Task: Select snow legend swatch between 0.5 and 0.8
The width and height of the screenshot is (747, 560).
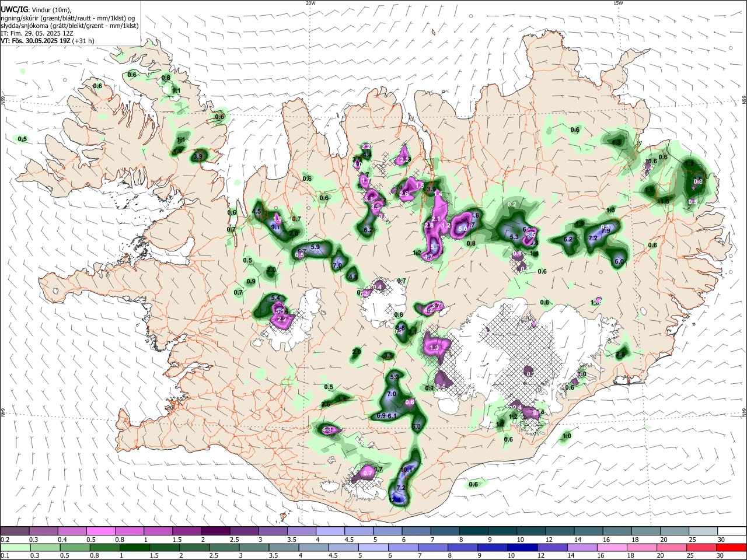Action: 100,531
